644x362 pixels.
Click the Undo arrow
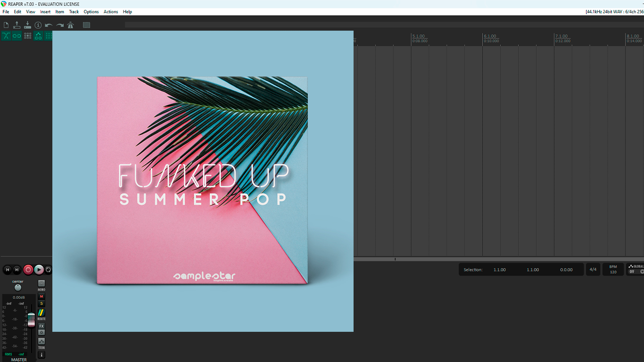click(49, 25)
